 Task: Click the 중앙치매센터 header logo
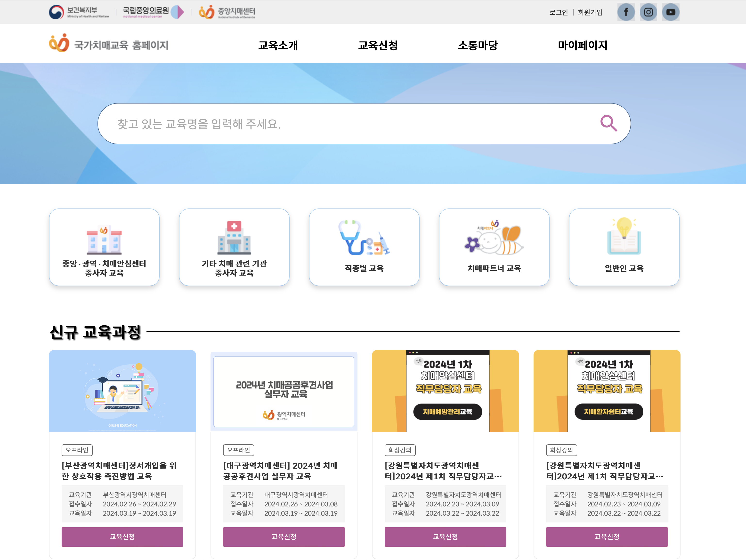[227, 12]
